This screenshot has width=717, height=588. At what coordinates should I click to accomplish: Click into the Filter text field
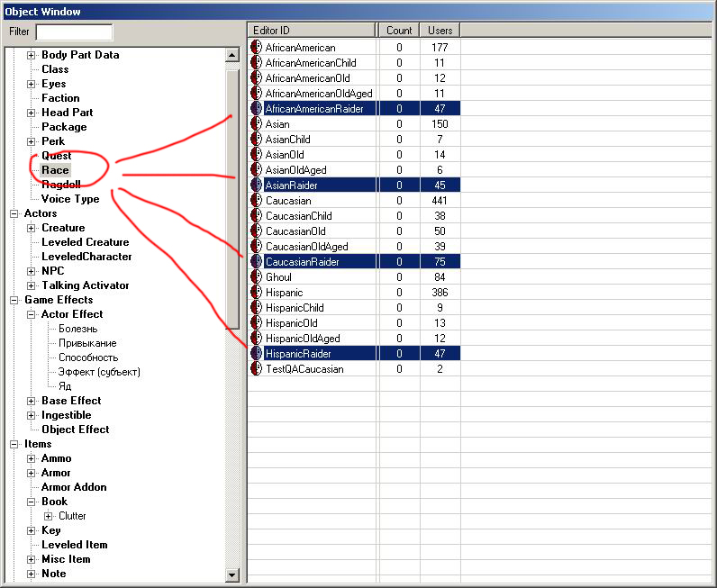tap(74, 32)
